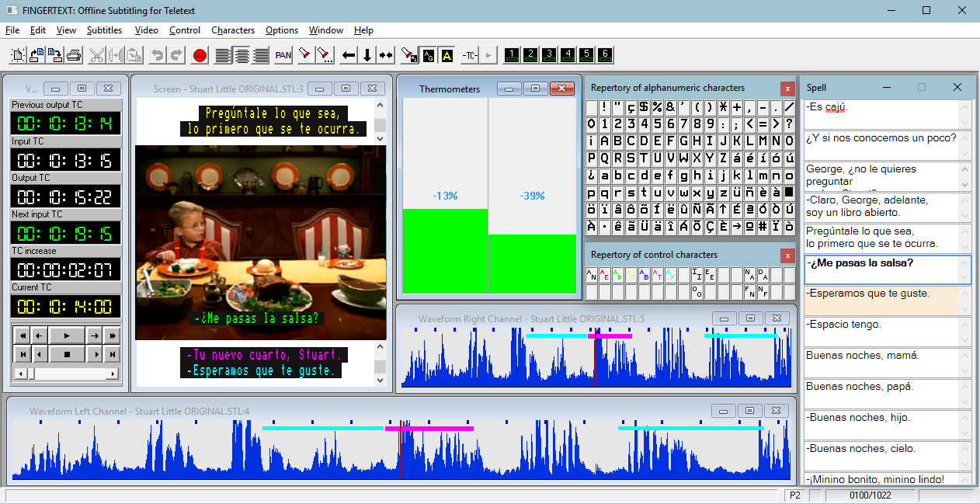Click the -TC- timecode toolbar icon
980x504 pixels.
470,55
